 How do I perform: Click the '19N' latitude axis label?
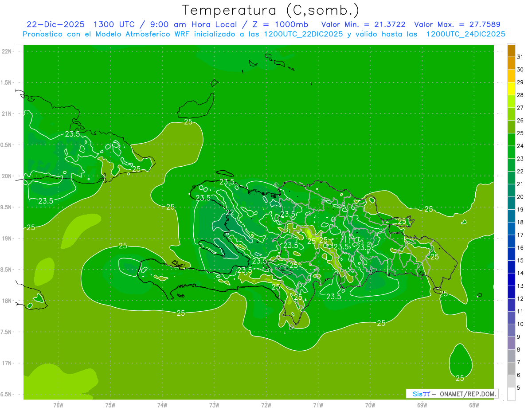click(6, 238)
